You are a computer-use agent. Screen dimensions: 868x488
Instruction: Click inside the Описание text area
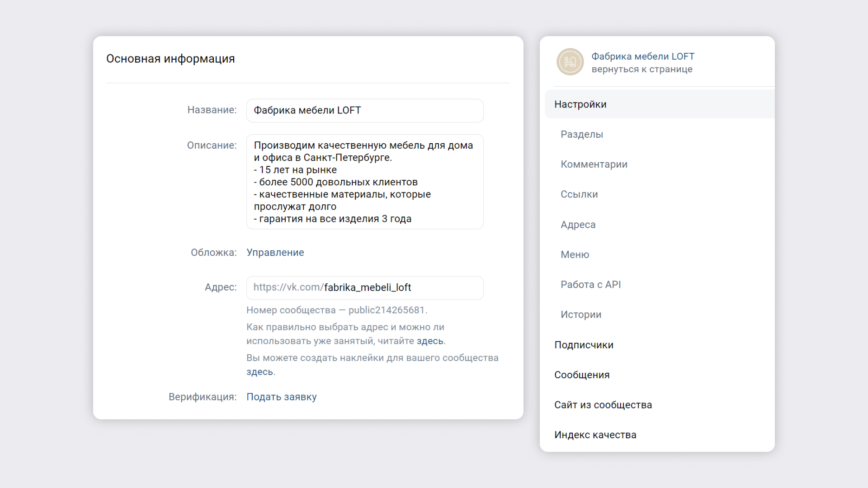point(365,182)
